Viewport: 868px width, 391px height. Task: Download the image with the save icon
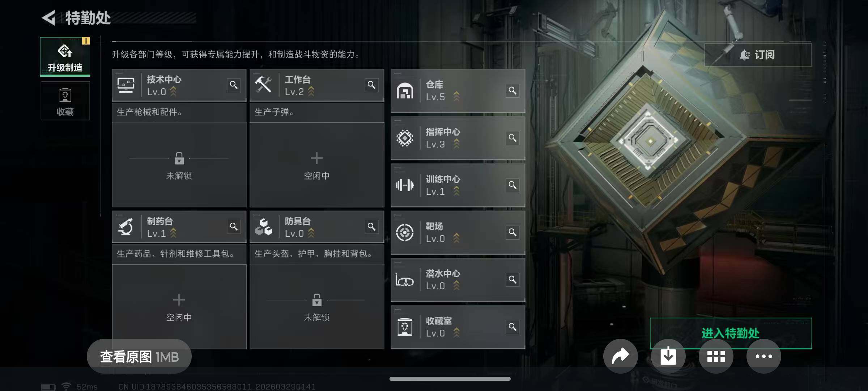[x=668, y=356]
